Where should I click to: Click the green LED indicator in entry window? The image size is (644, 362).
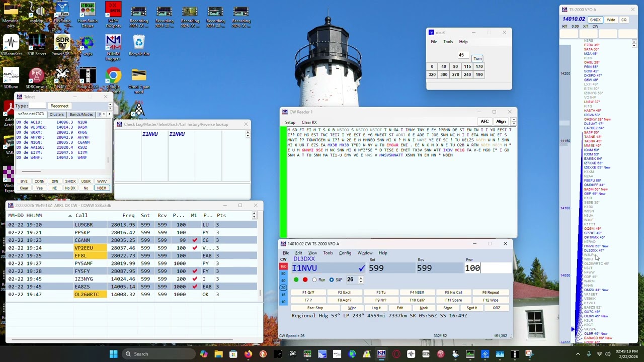[296, 280]
